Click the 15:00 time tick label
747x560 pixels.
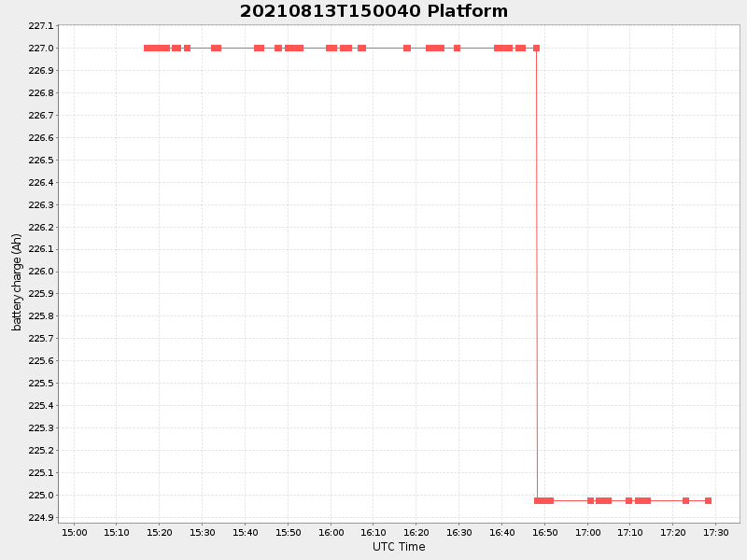[75, 532]
